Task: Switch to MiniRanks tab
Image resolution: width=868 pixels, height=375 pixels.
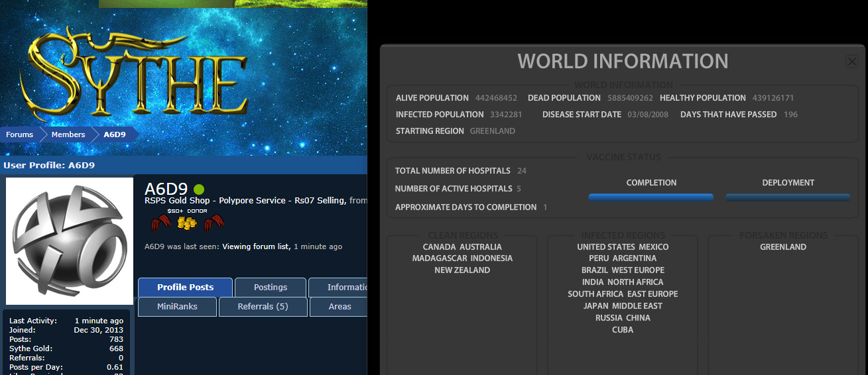Action: tap(177, 307)
